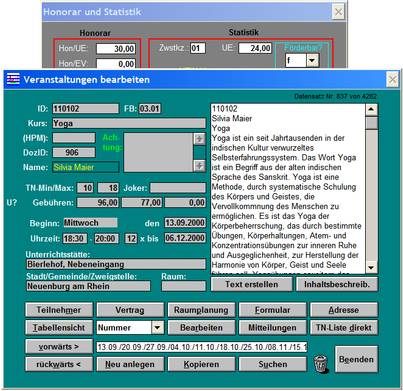Image resolution: width=403 pixels, height=391 pixels.
Task: Click the description scrollbar down arrow
Action: (371, 267)
